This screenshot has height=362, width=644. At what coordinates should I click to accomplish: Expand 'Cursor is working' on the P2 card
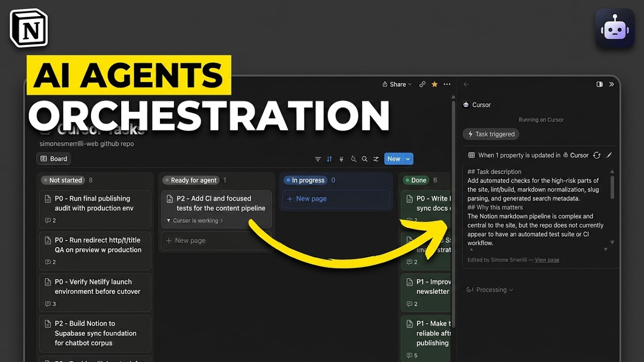[x=195, y=221]
